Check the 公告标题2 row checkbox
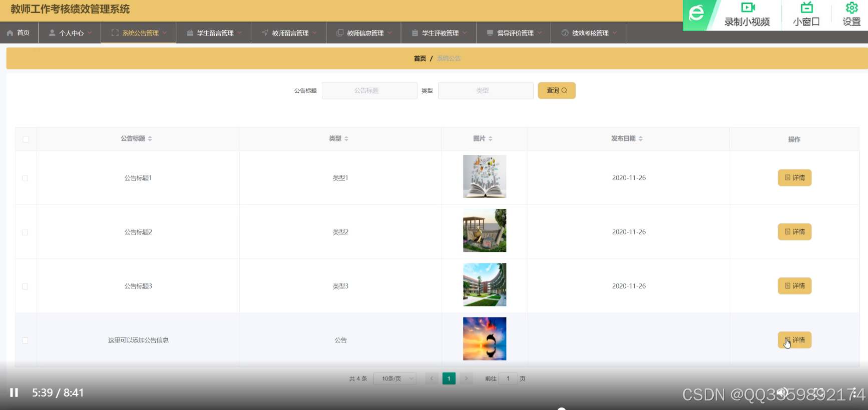The image size is (868, 410). click(x=25, y=232)
